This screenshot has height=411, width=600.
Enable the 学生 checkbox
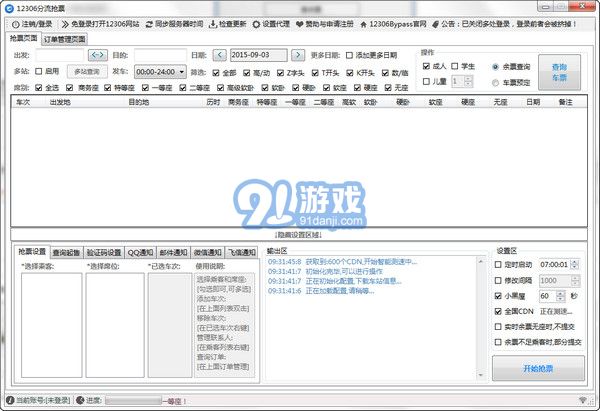[x=455, y=67]
